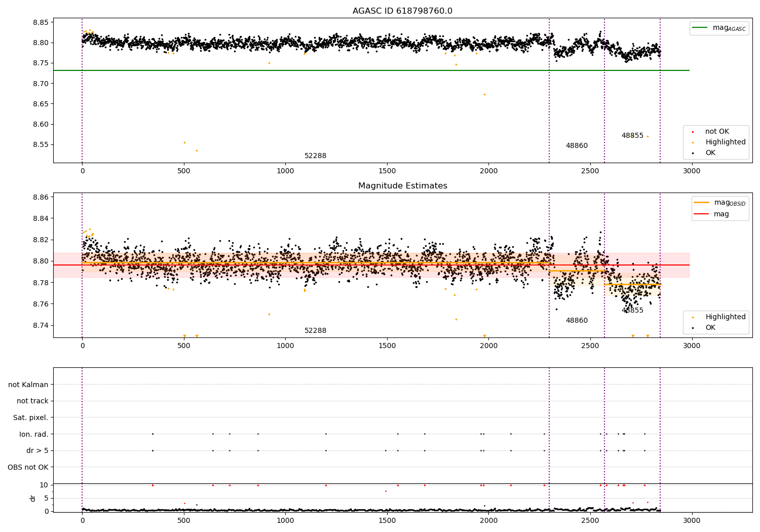Select the mag OBSID legend entry
The height and width of the screenshot is (532, 760).
tap(720, 203)
